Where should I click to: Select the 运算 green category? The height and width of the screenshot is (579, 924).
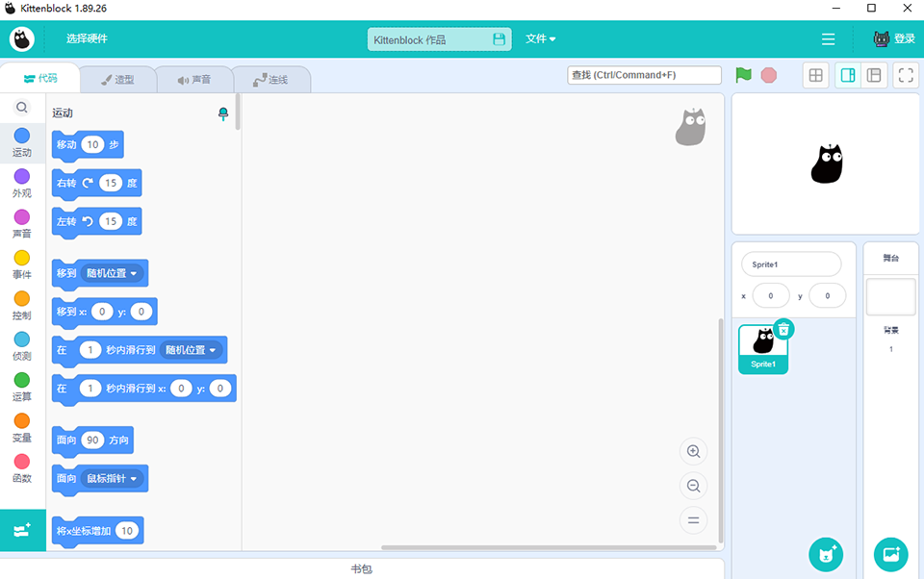click(x=22, y=387)
